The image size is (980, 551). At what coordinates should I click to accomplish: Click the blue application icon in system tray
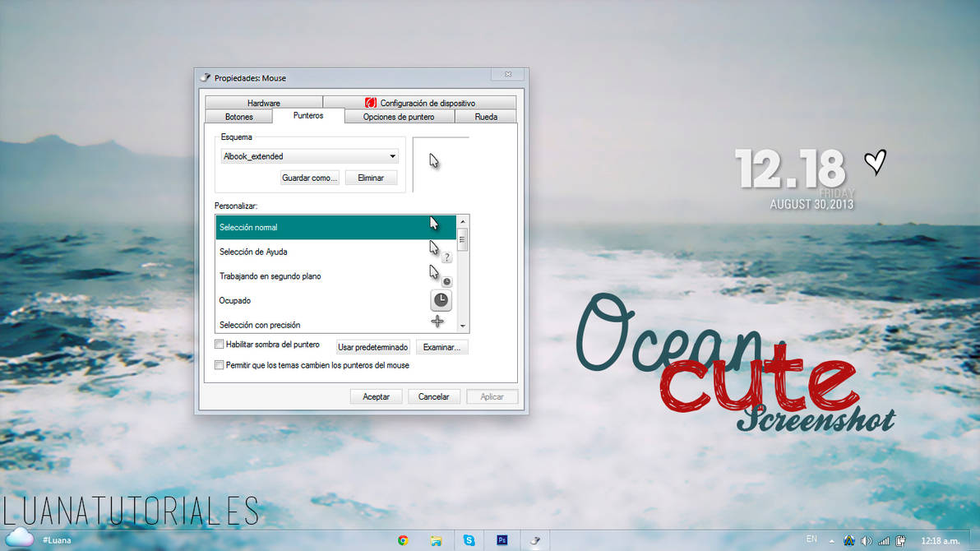click(849, 541)
